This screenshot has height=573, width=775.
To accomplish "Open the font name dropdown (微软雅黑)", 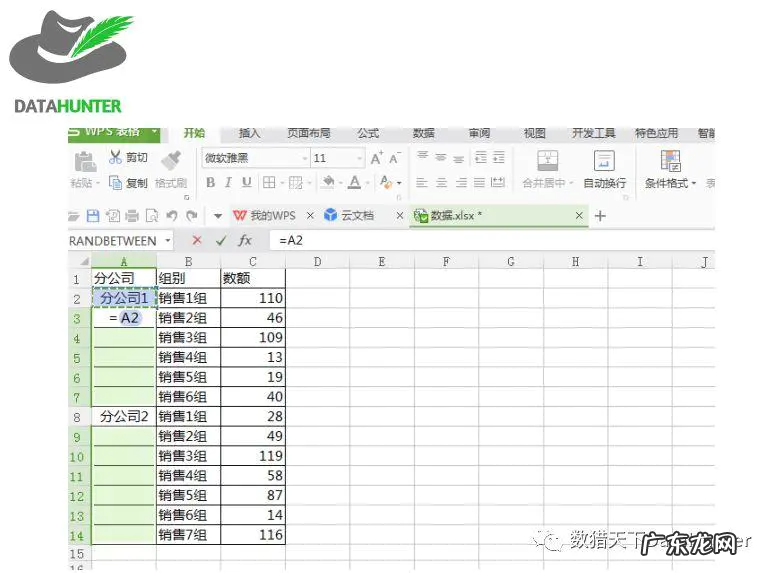I will point(304,159).
